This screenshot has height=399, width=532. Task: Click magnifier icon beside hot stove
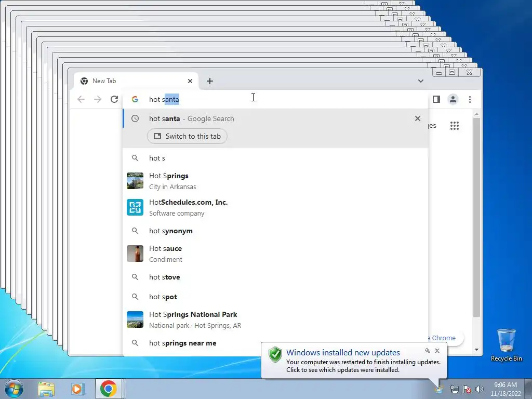pyautogui.click(x=135, y=277)
